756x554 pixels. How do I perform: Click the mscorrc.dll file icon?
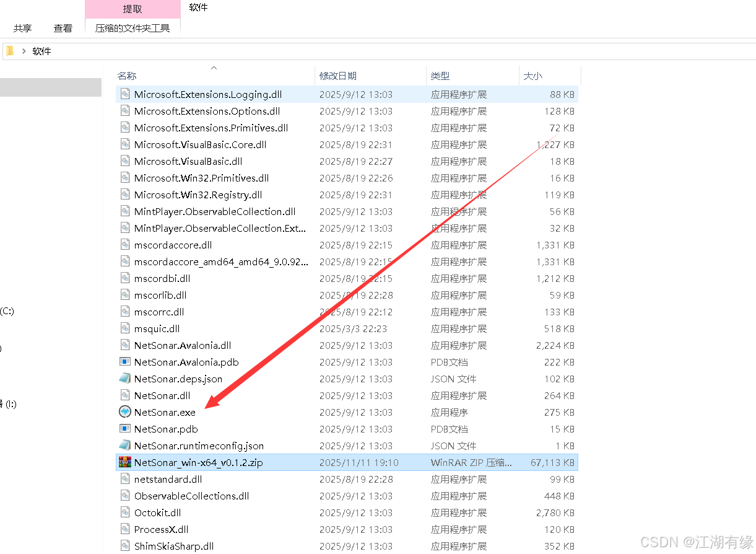tap(124, 312)
